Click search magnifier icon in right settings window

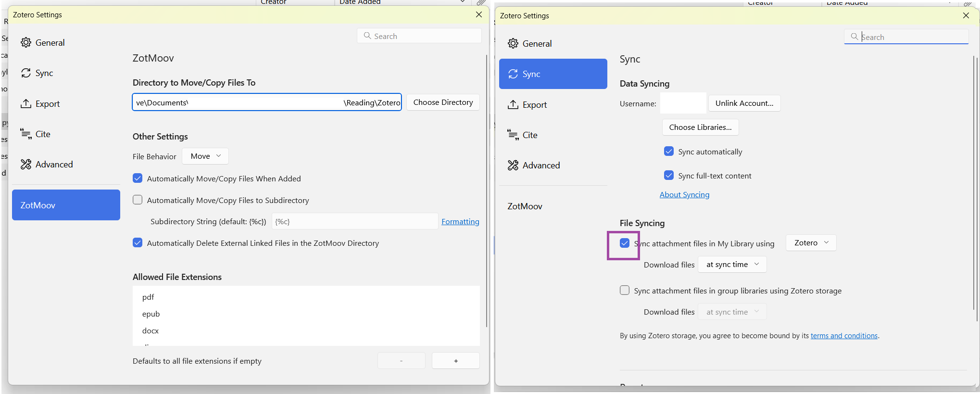(x=854, y=37)
